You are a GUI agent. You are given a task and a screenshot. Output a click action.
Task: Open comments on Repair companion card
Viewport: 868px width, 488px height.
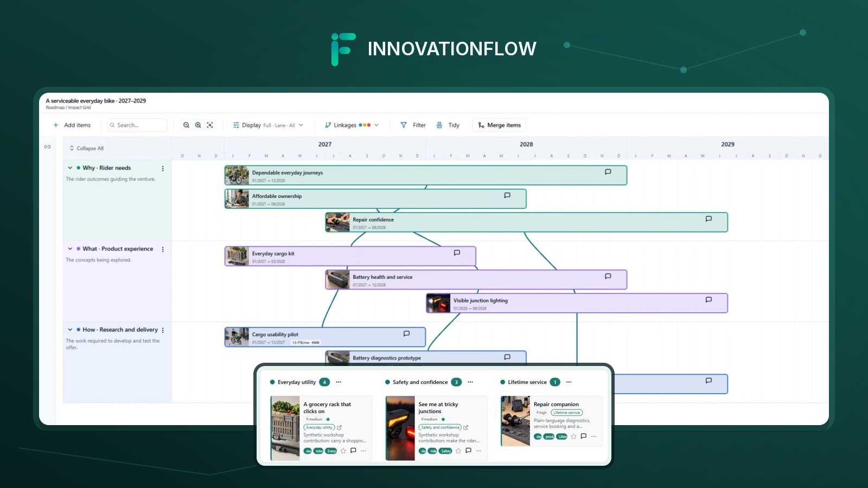pos(584,436)
